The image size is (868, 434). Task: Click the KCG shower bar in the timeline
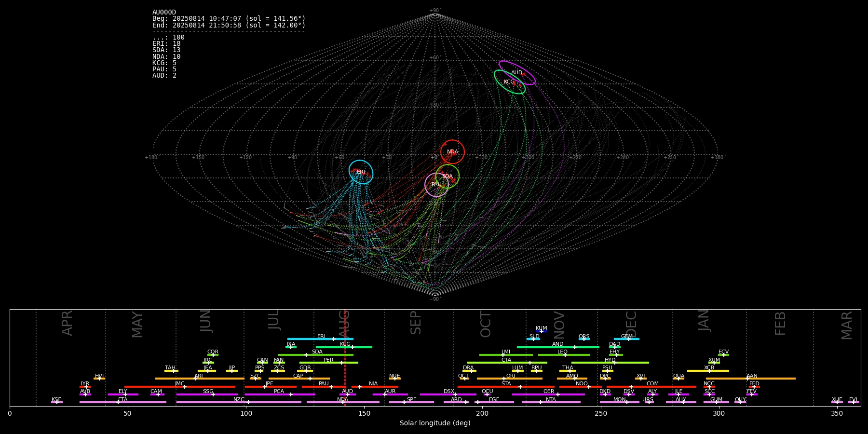pyautogui.click(x=344, y=347)
